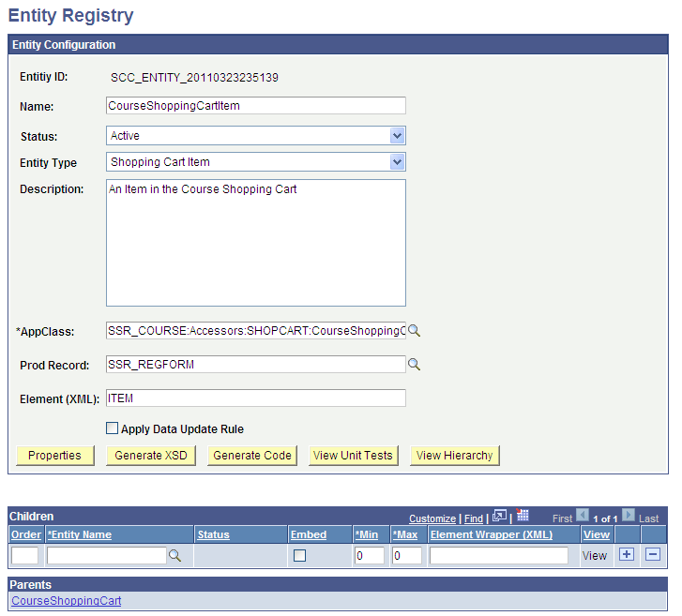Click Last in Children grid navigation

pyautogui.click(x=648, y=518)
